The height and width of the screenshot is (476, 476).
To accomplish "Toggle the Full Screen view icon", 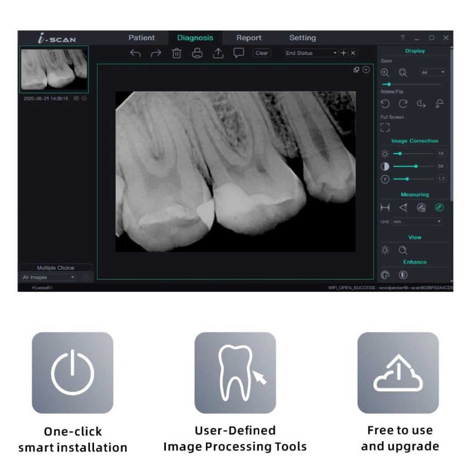I will click(x=385, y=127).
